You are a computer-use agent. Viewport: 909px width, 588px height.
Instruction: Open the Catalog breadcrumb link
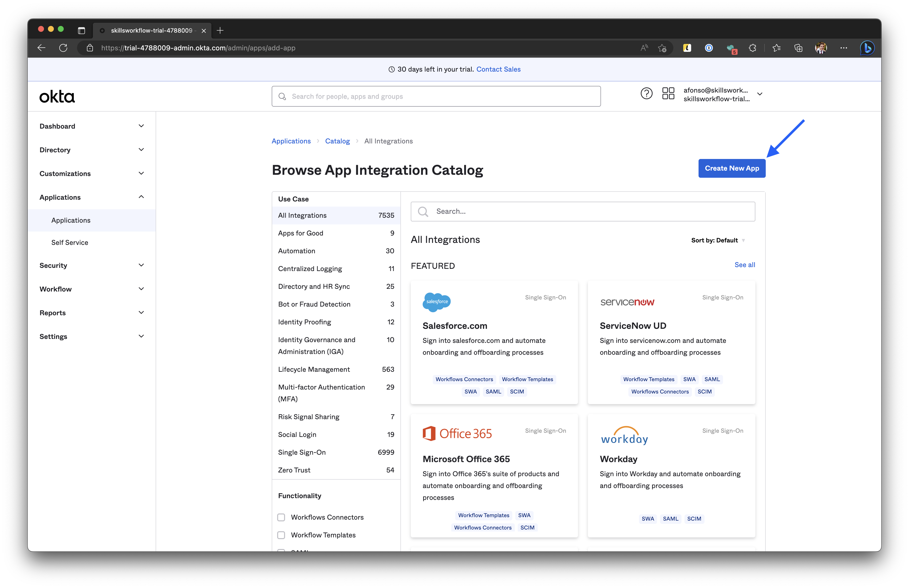pos(337,141)
